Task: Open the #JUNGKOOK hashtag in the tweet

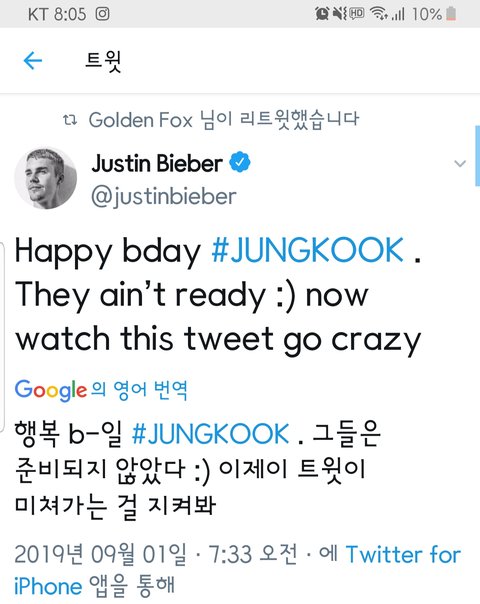Action: click(x=307, y=251)
